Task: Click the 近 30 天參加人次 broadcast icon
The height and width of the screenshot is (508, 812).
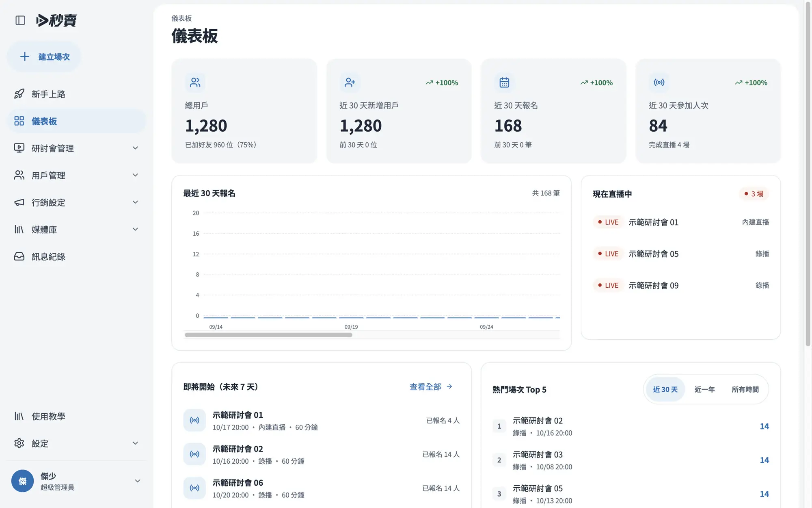Action: click(x=659, y=82)
